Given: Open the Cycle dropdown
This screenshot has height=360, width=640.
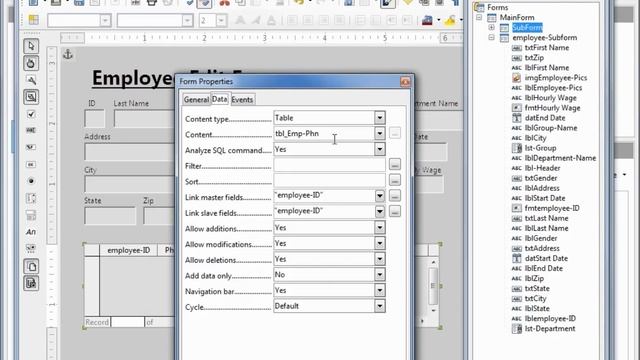Looking at the screenshot, I should point(380,306).
